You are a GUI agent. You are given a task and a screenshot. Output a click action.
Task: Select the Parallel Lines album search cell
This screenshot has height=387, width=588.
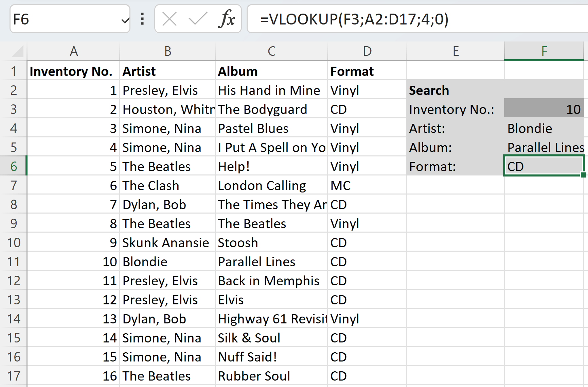(x=544, y=147)
